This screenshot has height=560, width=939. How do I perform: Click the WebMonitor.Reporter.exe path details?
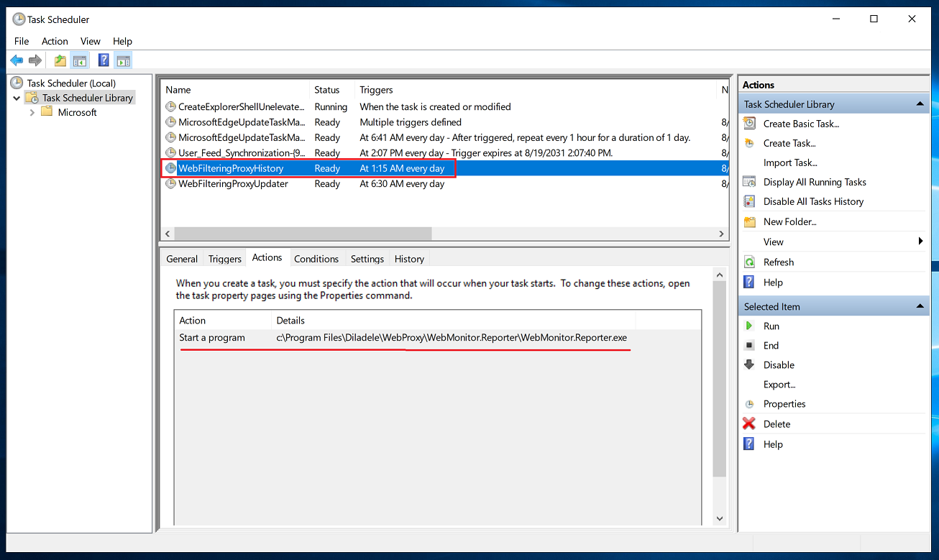452,338
